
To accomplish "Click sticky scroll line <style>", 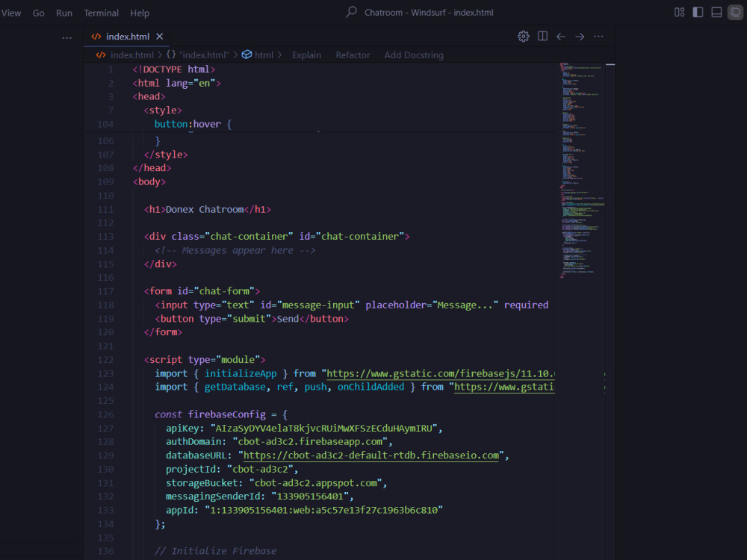I will (163, 111).
